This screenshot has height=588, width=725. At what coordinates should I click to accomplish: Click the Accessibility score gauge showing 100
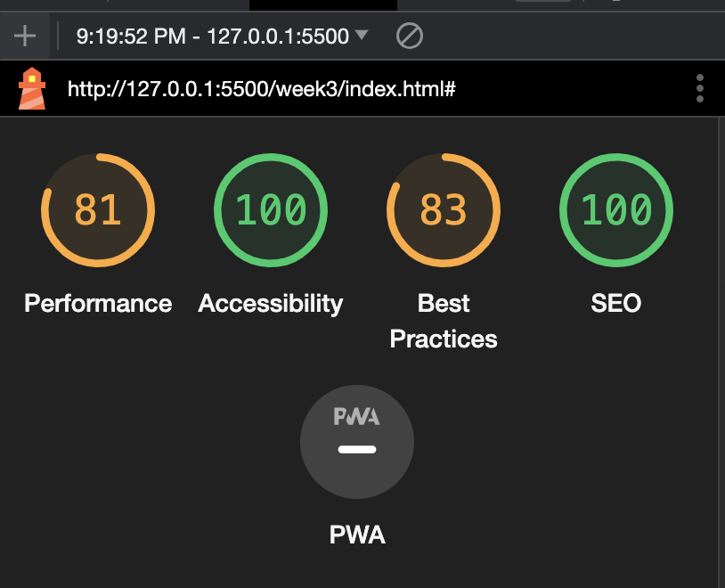coord(270,209)
